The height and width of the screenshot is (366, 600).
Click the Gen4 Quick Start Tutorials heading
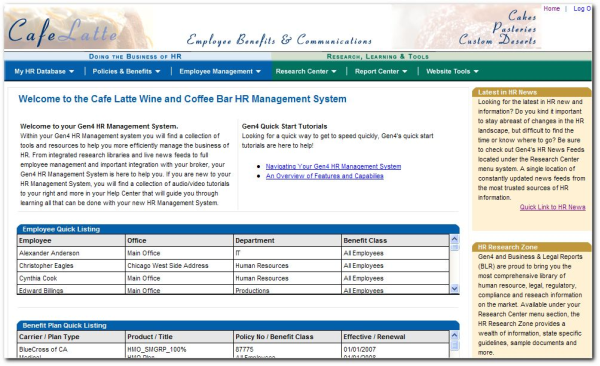[284, 126]
